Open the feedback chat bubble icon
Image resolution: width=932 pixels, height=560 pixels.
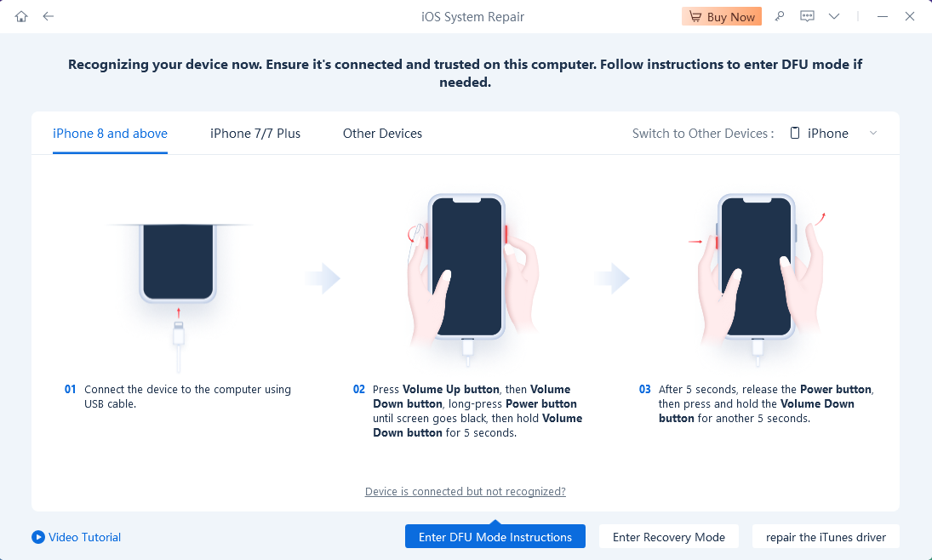(x=807, y=16)
